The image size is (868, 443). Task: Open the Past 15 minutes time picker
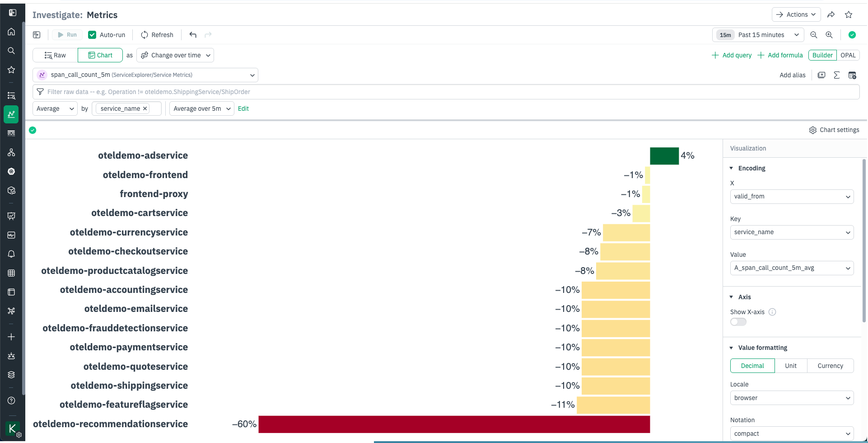758,35
